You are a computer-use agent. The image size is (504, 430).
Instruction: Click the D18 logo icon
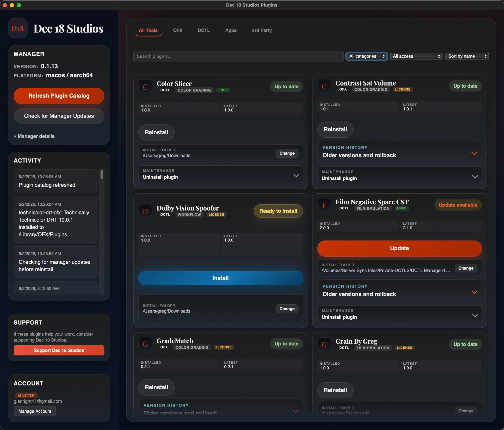(x=18, y=28)
